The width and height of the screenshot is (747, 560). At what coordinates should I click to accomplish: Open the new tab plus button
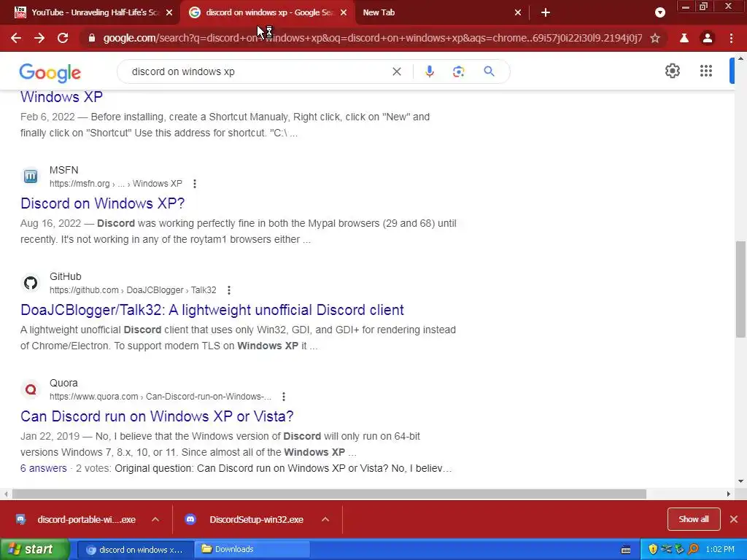pyautogui.click(x=546, y=12)
